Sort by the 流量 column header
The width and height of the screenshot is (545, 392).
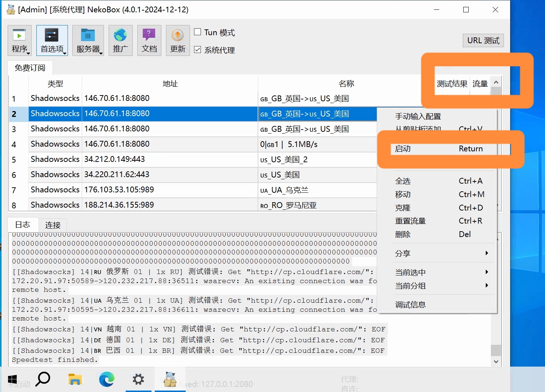pyautogui.click(x=480, y=84)
